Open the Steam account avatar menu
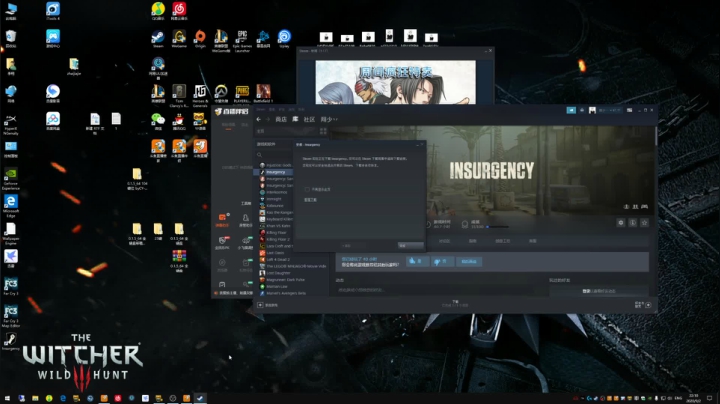Screen dimensions: 720x404 coord(592,110)
